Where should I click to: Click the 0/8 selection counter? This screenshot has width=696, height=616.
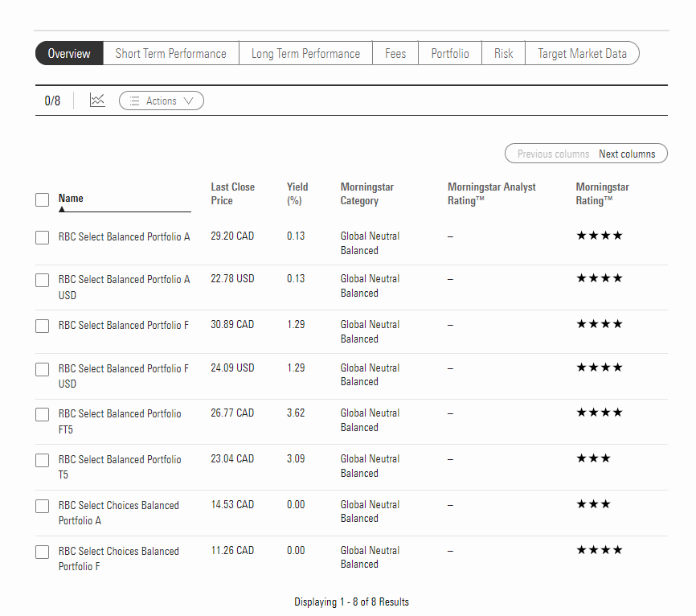tap(52, 101)
